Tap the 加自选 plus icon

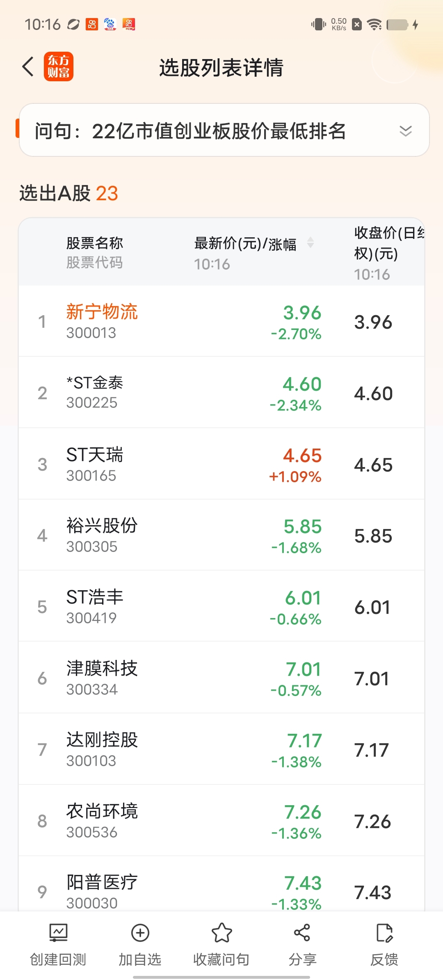(x=140, y=933)
